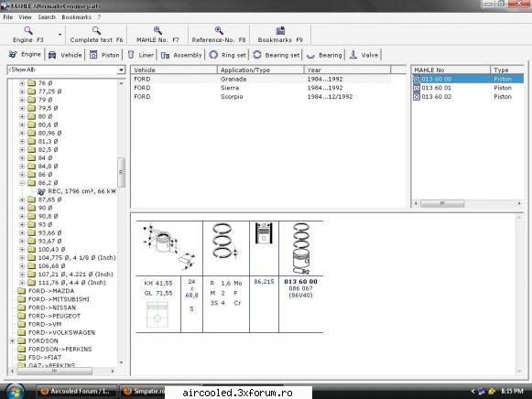The image size is (532, 399).
Task: Open Bookmarks F9 toolbar button
Action: 280,34
